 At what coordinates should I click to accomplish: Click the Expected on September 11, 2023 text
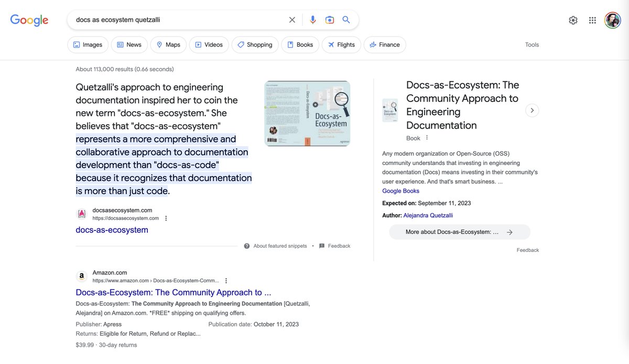(x=427, y=203)
